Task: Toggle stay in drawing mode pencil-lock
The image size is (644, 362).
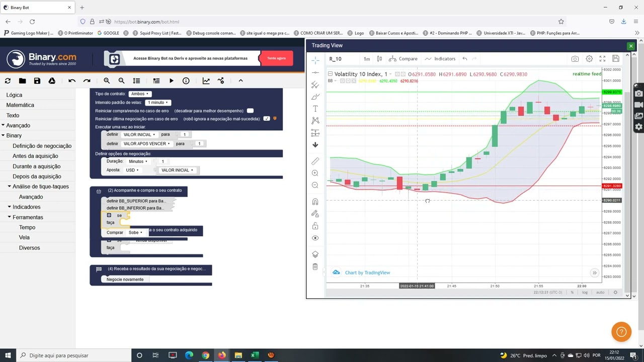Action: pyautogui.click(x=315, y=214)
